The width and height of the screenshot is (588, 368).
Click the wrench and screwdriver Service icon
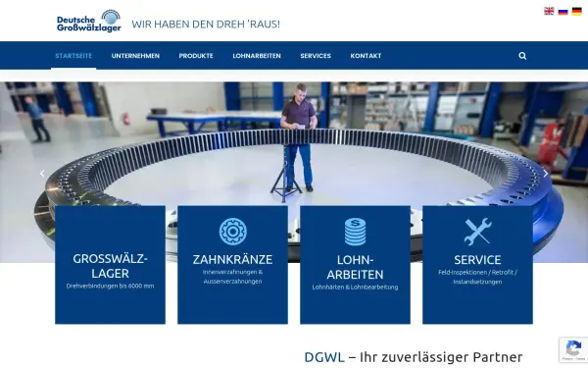pyautogui.click(x=478, y=232)
